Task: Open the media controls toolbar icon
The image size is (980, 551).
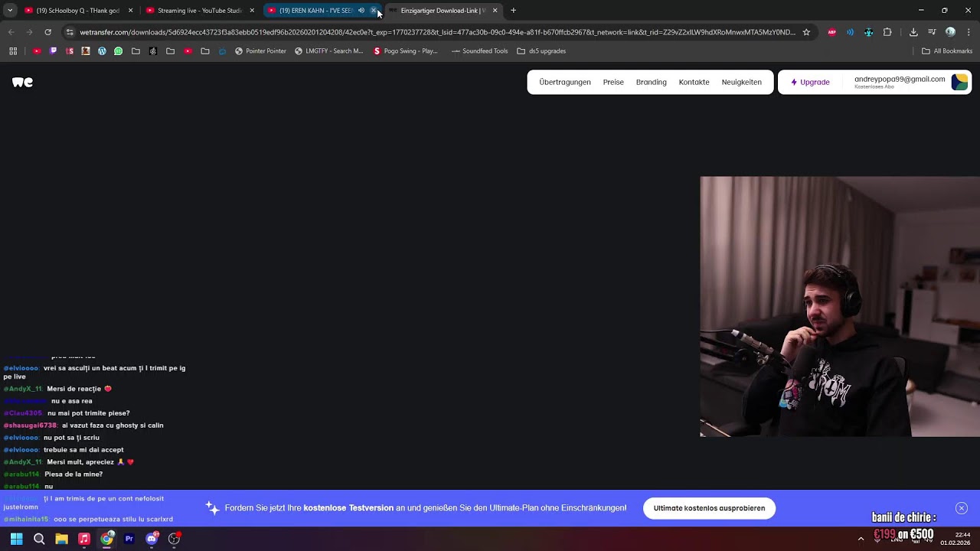Action: pyautogui.click(x=932, y=32)
